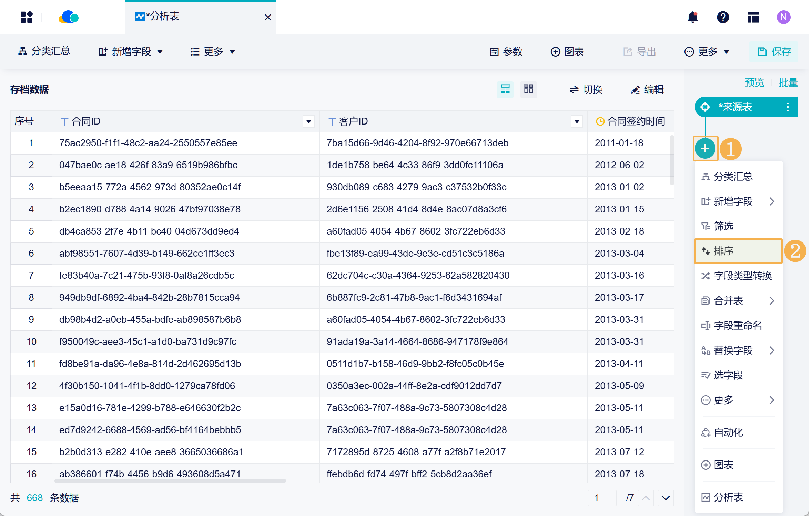Close the 分析表 tab
The image size is (812, 516).
[x=268, y=17]
